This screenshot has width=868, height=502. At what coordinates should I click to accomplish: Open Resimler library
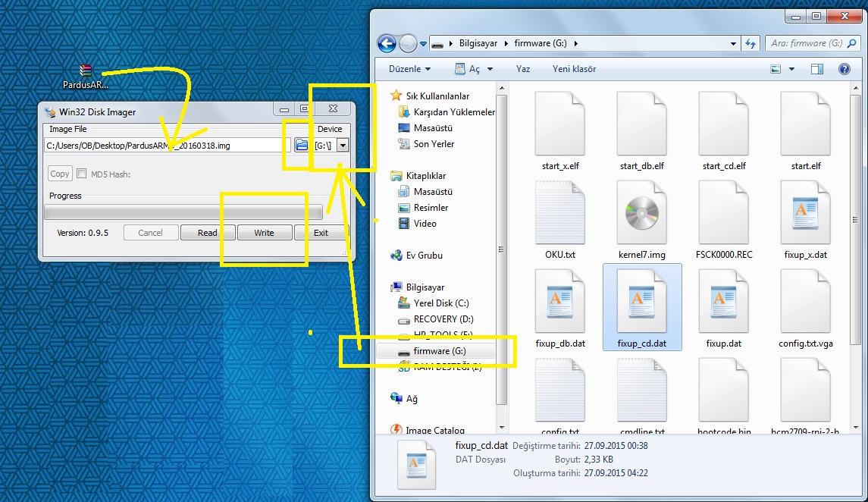point(424,208)
